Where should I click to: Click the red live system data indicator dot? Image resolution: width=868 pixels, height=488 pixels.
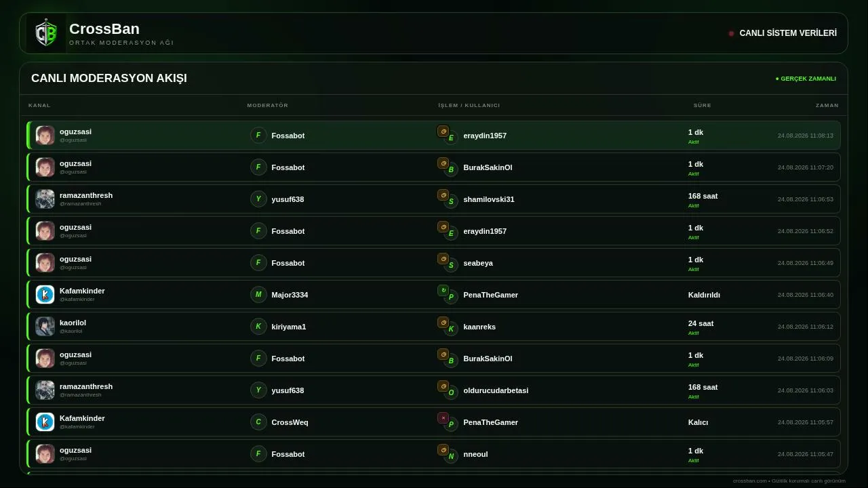pos(731,33)
